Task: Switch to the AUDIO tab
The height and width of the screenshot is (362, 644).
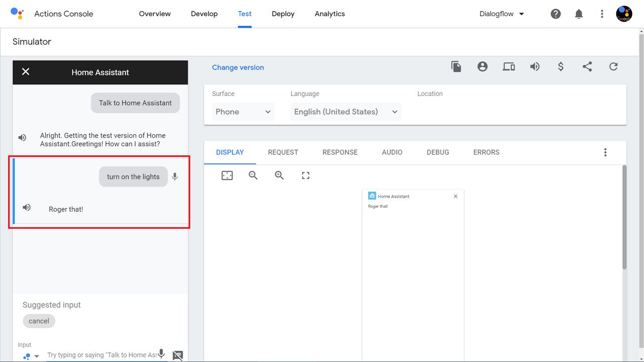Action: (x=392, y=152)
